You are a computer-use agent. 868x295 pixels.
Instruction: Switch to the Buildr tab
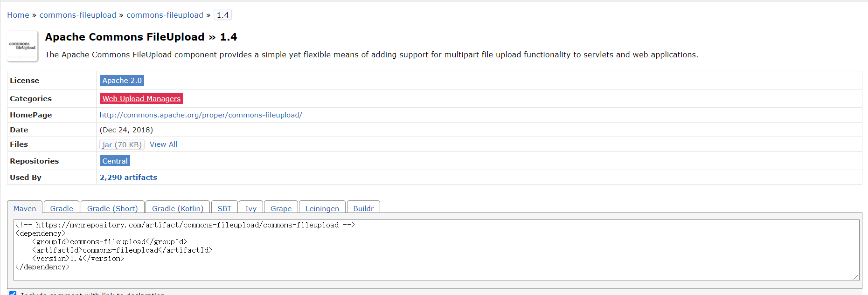click(x=363, y=208)
